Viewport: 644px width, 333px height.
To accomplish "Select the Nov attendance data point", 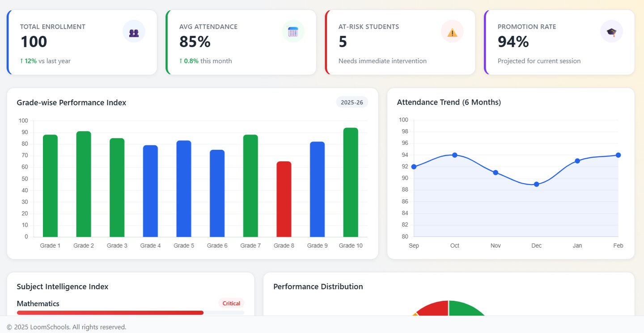I will pyautogui.click(x=496, y=173).
